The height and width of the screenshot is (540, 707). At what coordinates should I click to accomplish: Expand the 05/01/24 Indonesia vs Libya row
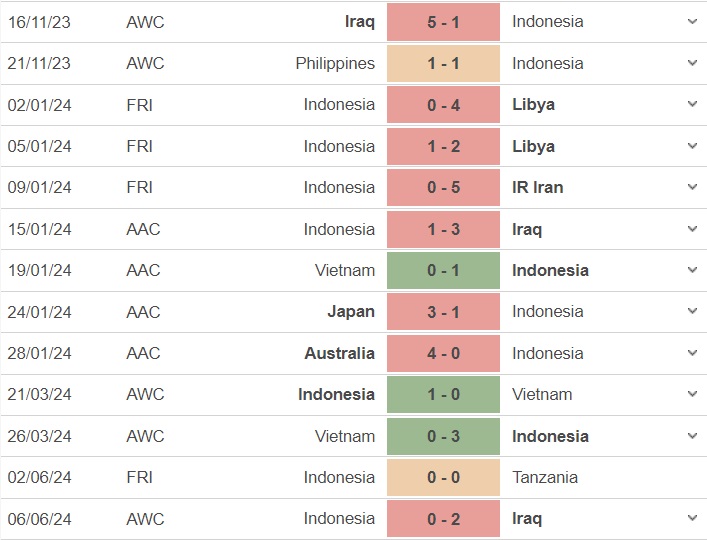(692, 146)
